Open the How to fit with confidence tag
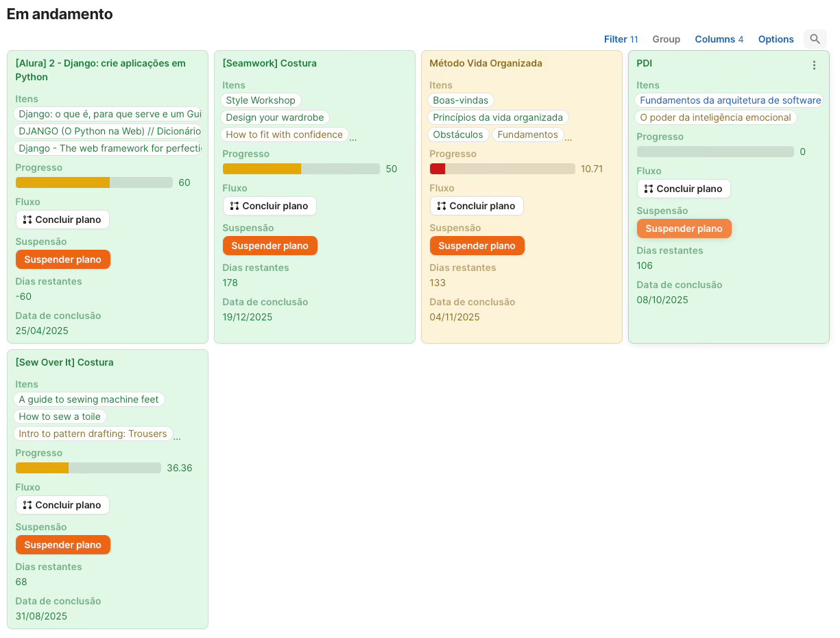840x638 pixels. click(x=285, y=134)
